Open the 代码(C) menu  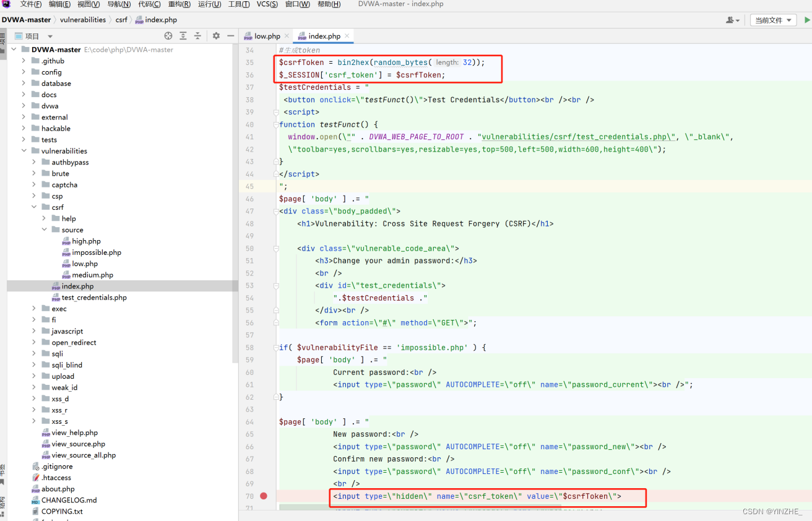pos(150,4)
